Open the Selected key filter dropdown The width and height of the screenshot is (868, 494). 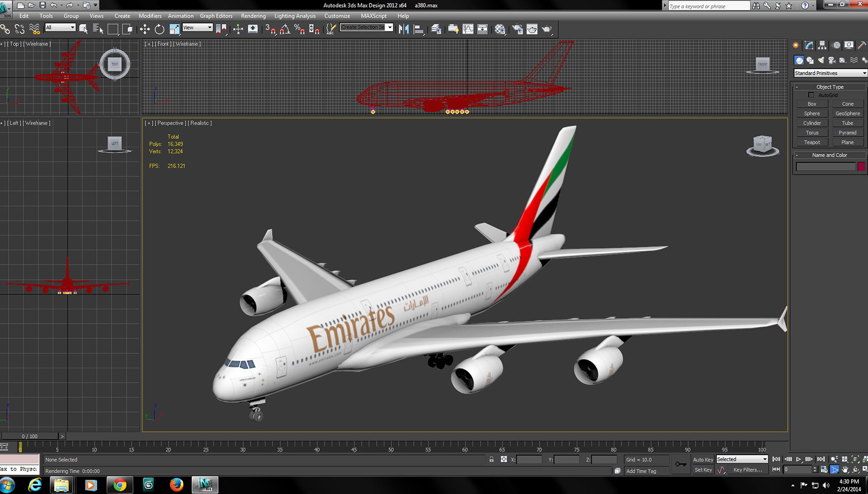pyautogui.click(x=742, y=459)
